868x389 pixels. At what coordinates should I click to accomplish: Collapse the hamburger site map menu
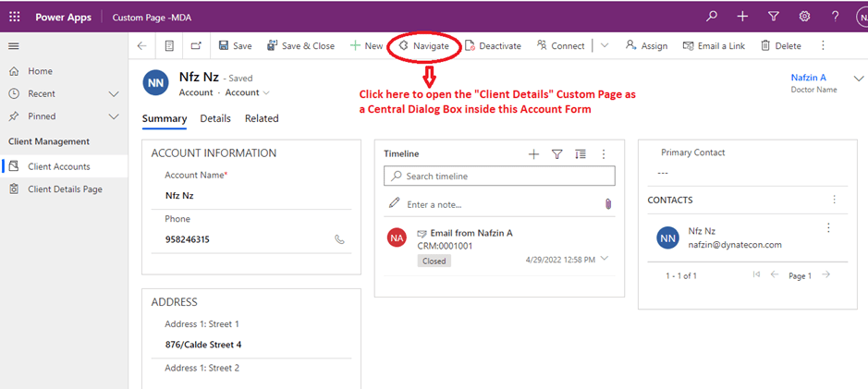(14, 46)
